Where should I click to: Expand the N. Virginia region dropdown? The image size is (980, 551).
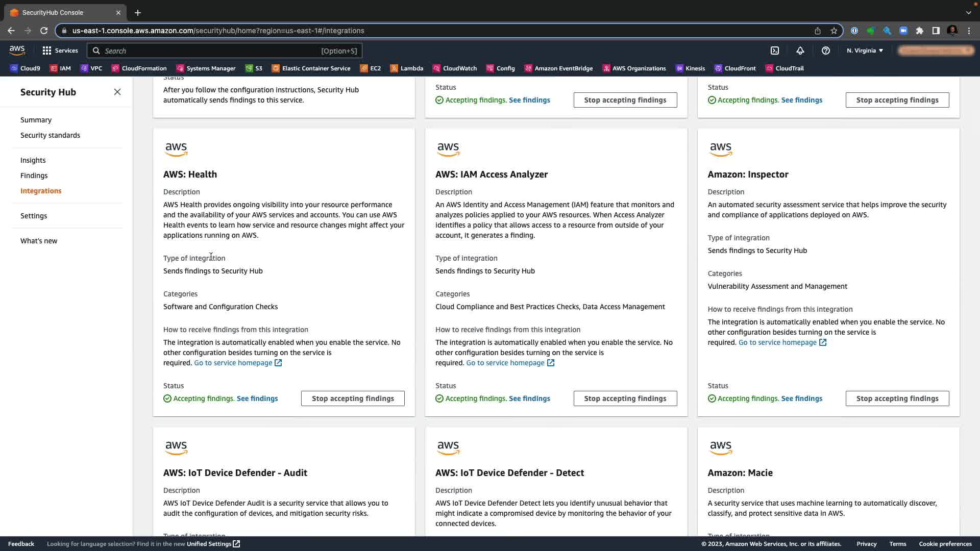(x=865, y=51)
